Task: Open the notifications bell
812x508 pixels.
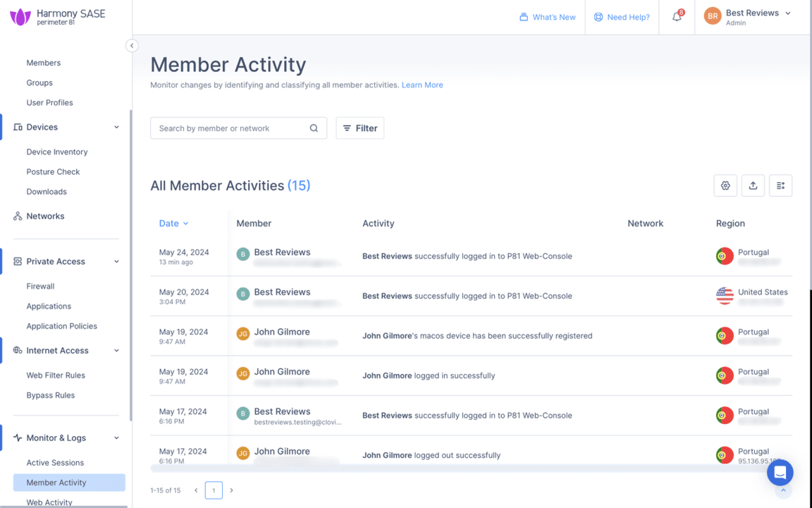Action: 676,16
